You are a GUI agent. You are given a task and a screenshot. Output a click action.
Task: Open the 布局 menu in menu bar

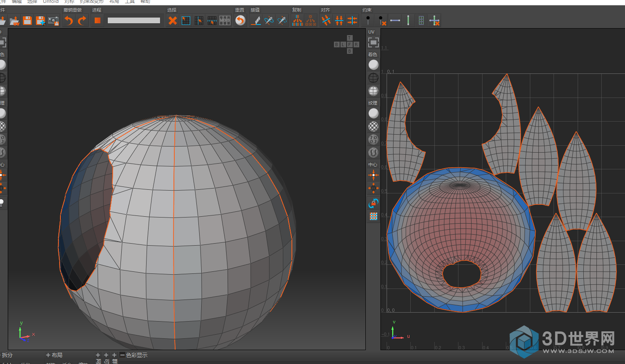(x=114, y=2)
